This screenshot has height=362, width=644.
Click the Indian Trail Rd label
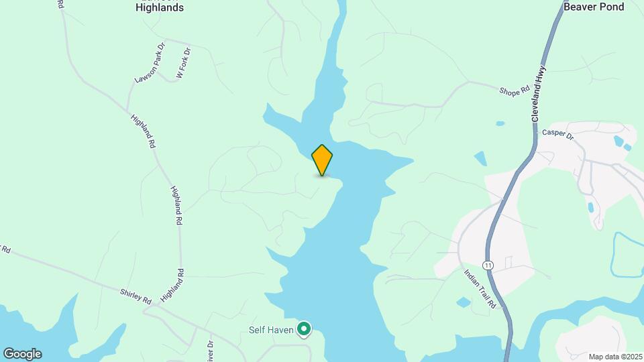click(480, 289)
